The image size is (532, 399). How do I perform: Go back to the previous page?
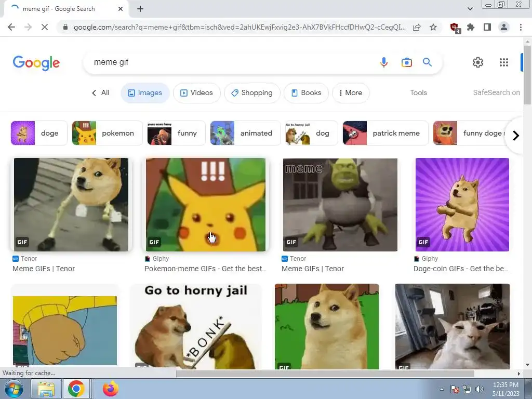(11, 27)
